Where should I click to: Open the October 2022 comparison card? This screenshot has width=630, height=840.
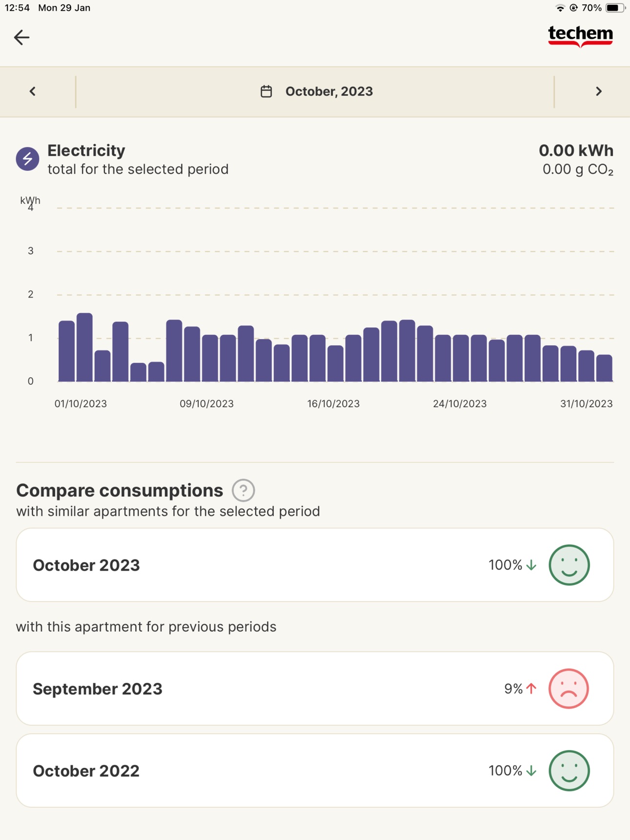coord(315,770)
